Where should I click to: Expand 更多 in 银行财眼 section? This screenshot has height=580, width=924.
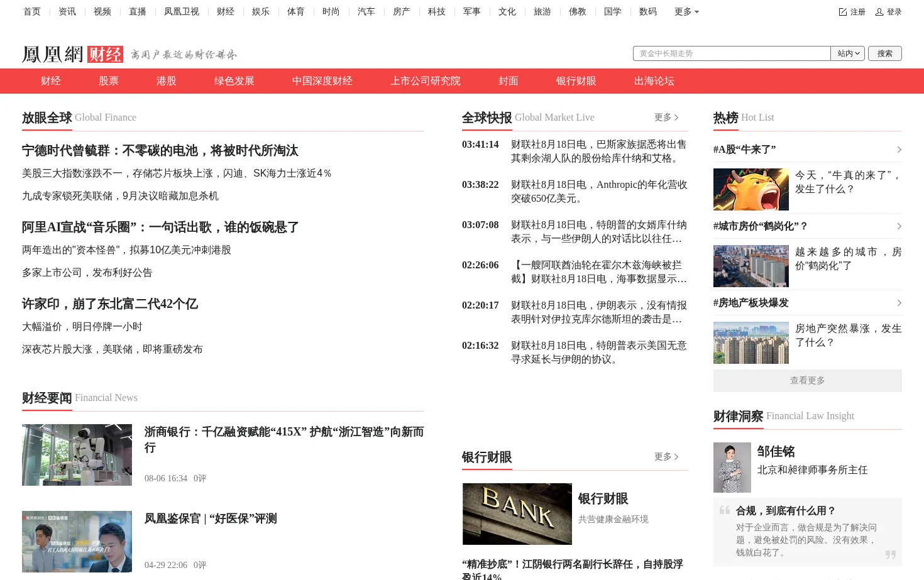666,457
